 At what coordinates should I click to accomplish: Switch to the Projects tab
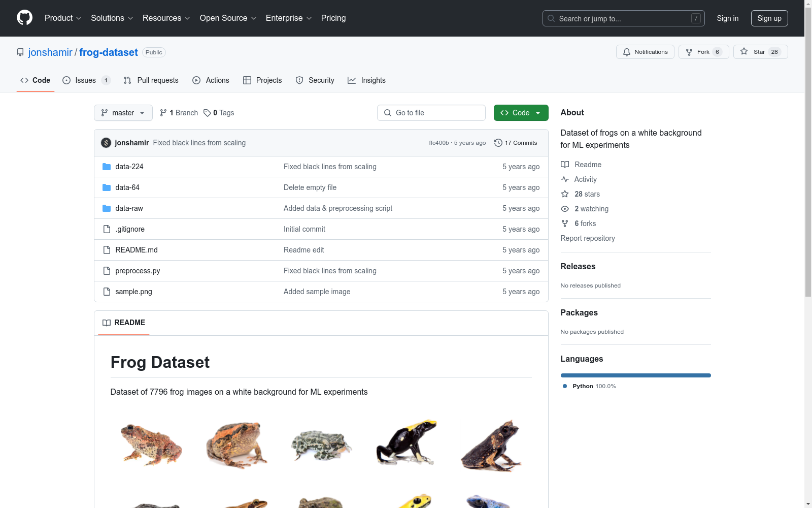tap(262, 80)
